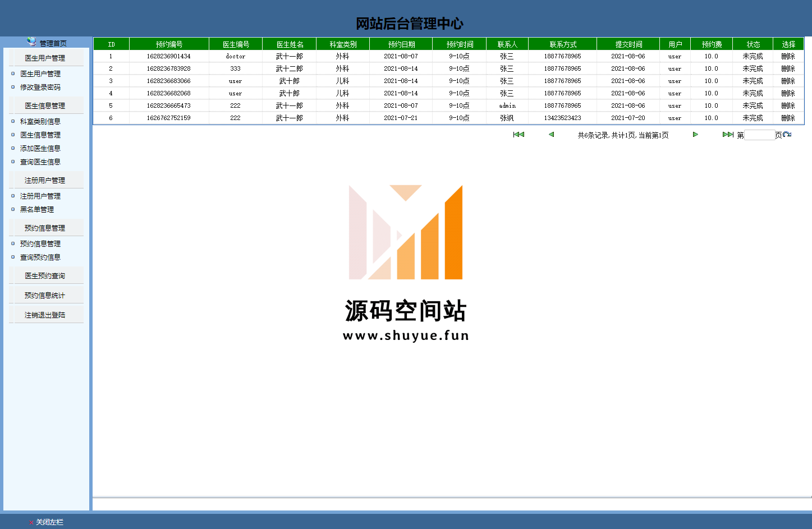Click the 联系方式 column header
The width and height of the screenshot is (812, 529).
click(x=563, y=44)
